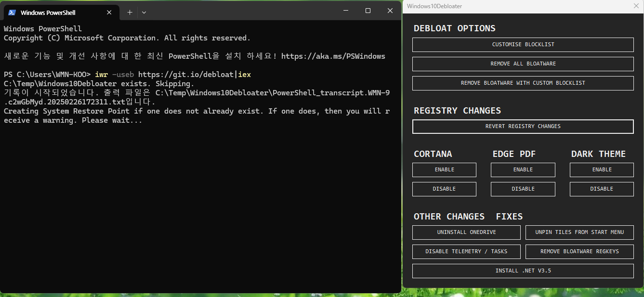Disable Cortana
This screenshot has height=297, width=644.
444,189
